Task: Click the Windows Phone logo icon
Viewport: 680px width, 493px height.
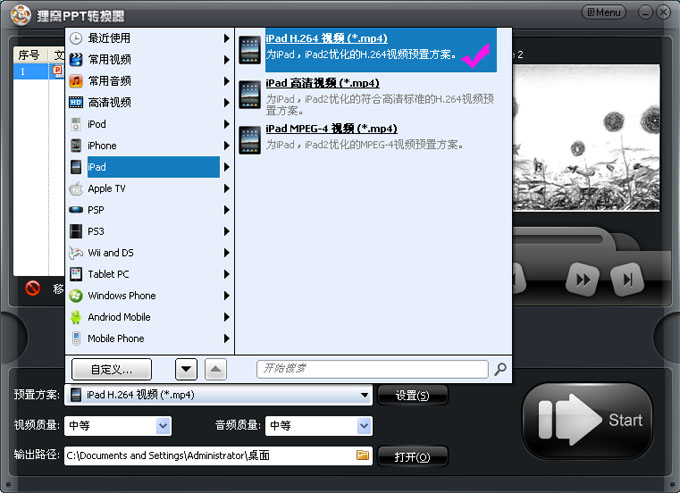Action: [76, 296]
